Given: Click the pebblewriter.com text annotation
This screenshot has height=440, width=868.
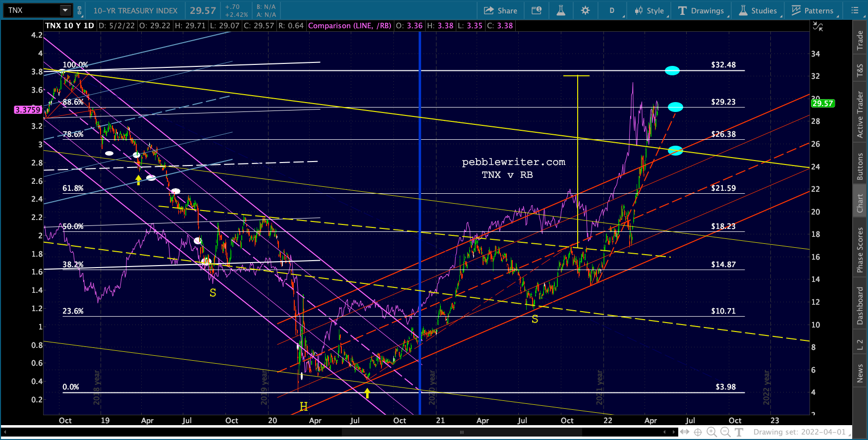Looking at the screenshot, I should (x=514, y=162).
